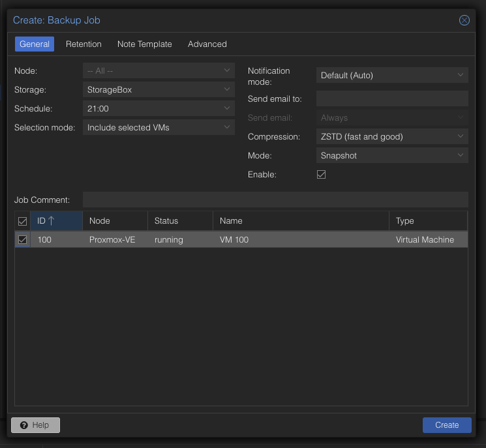Screen dimensions: 486x448
Task: Switch to the General tab
Action: [x=35, y=44]
